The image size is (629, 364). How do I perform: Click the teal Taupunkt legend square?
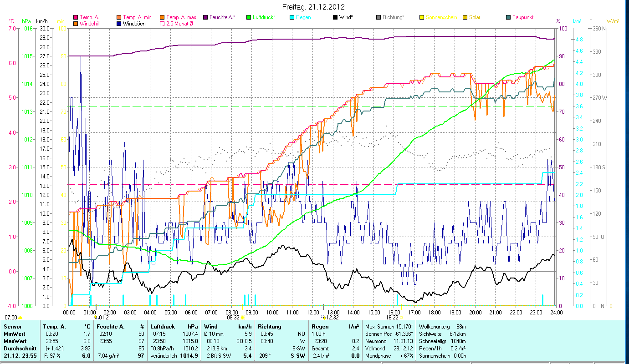pos(508,17)
